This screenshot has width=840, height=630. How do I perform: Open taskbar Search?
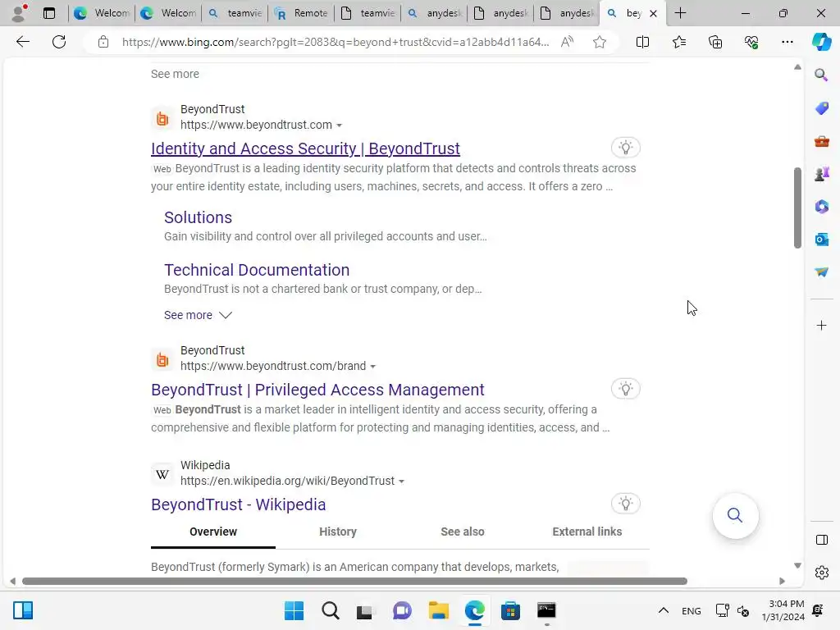click(x=330, y=610)
